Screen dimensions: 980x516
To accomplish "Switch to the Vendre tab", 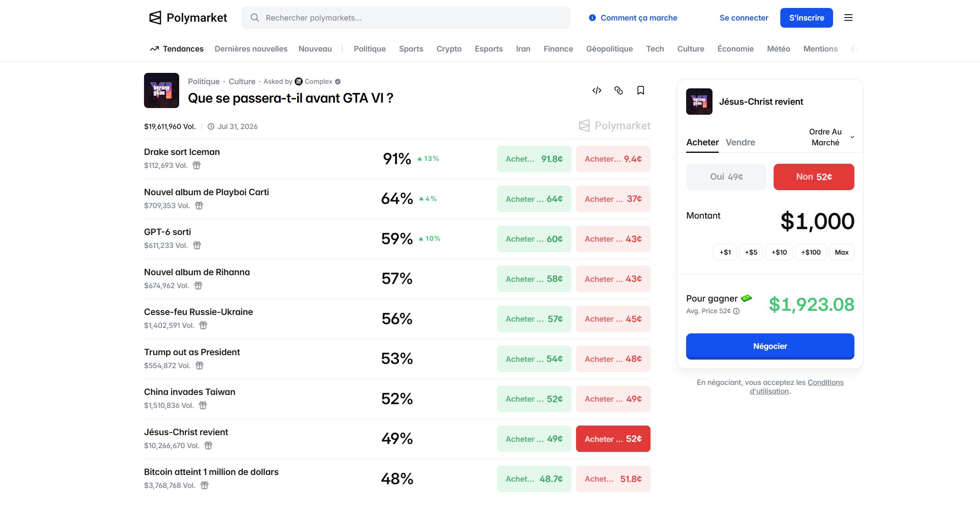I will 740,142.
